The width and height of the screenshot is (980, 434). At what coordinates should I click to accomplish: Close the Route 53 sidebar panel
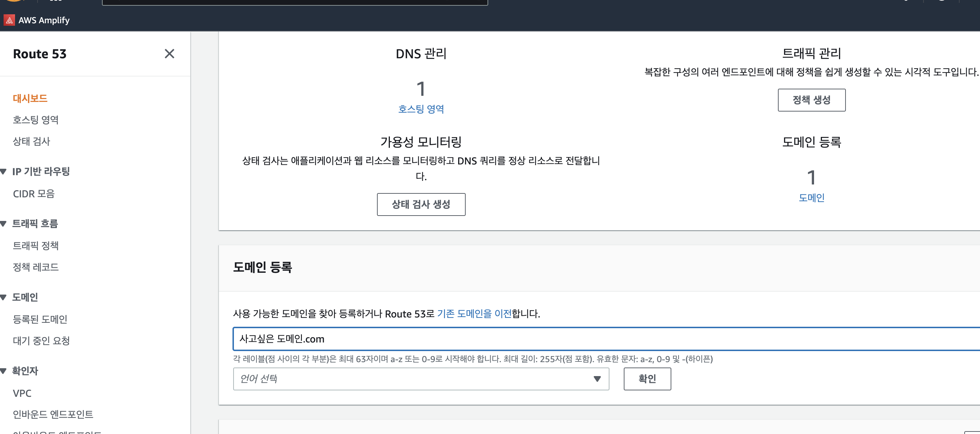click(169, 54)
